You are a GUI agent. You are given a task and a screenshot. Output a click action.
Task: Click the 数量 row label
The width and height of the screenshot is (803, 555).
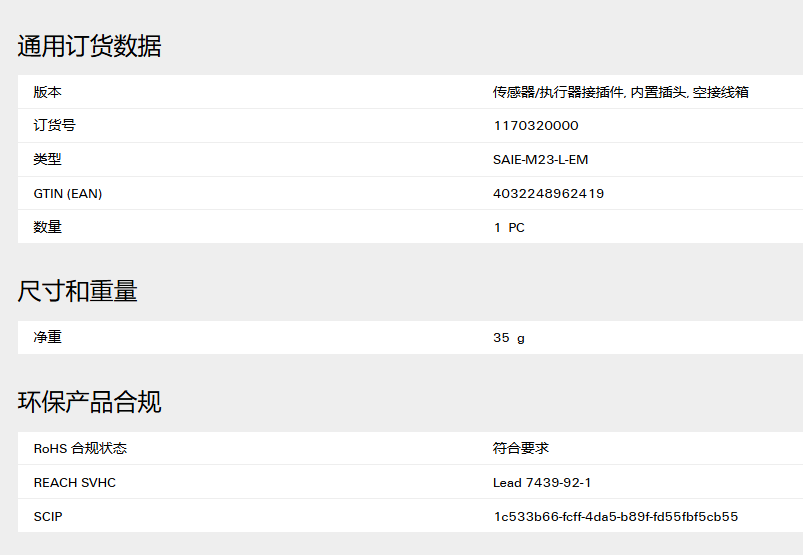tap(48, 227)
